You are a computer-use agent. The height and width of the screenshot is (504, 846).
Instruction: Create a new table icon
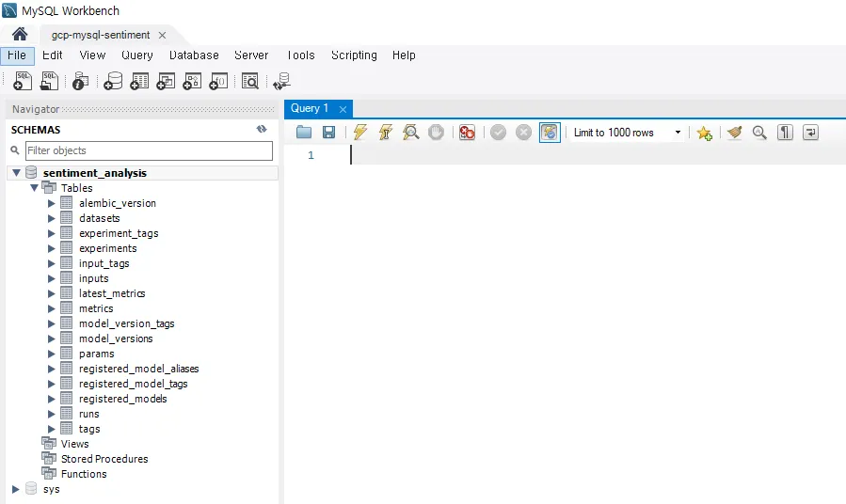point(139,81)
